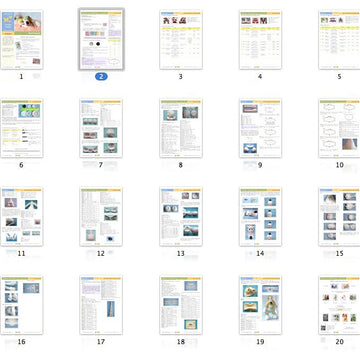Click the page number label 14
The height and width of the screenshot is (360, 360).
click(x=260, y=253)
